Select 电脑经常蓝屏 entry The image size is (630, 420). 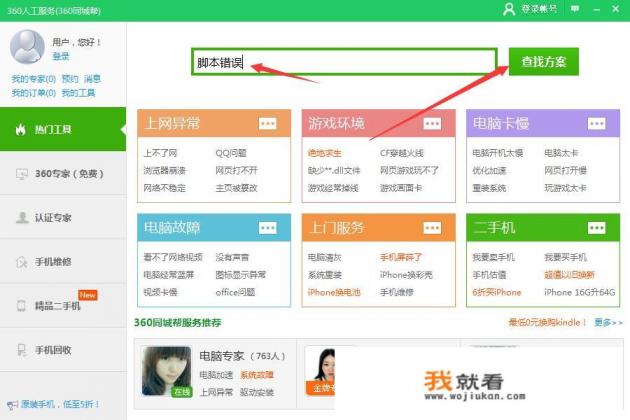point(169,275)
